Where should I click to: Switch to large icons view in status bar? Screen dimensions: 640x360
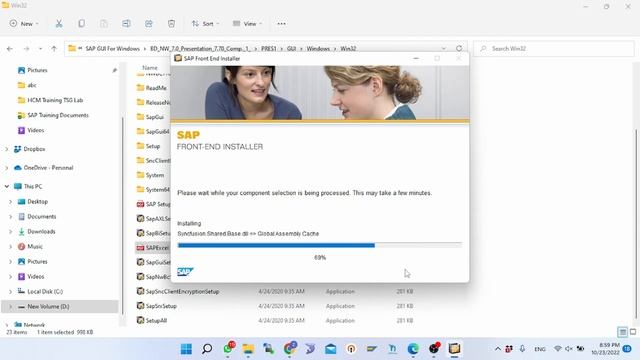[x=633, y=332]
